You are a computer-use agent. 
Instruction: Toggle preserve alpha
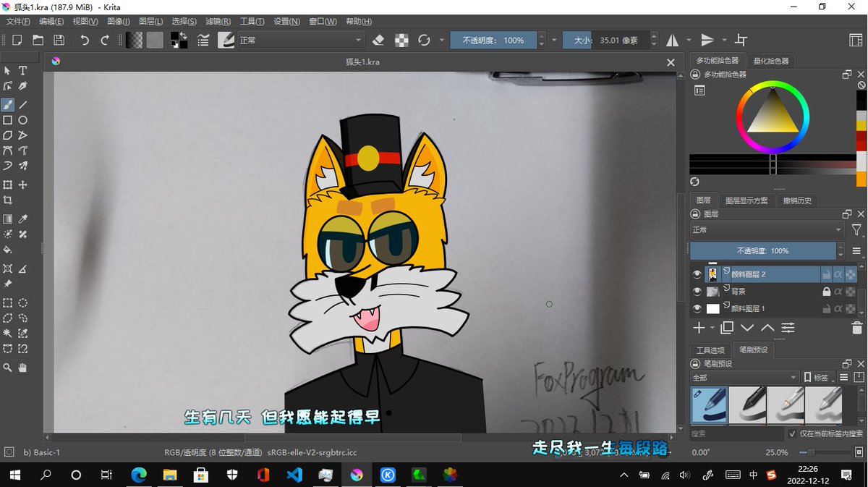(x=401, y=41)
